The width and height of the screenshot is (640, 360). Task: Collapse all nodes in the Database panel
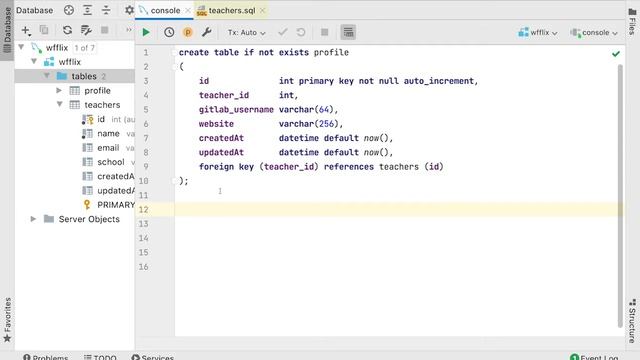click(x=106, y=10)
